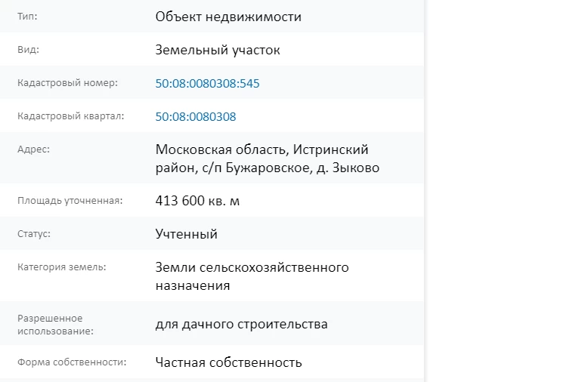Open cadastral number link 50:08:0080308:545

(x=207, y=84)
